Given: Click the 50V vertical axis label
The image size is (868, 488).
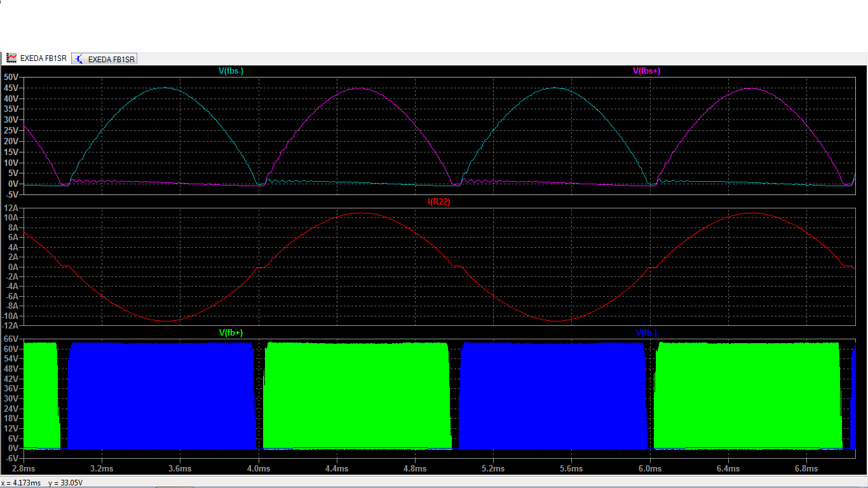Looking at the screenshot, I should (x=11, y=77).
